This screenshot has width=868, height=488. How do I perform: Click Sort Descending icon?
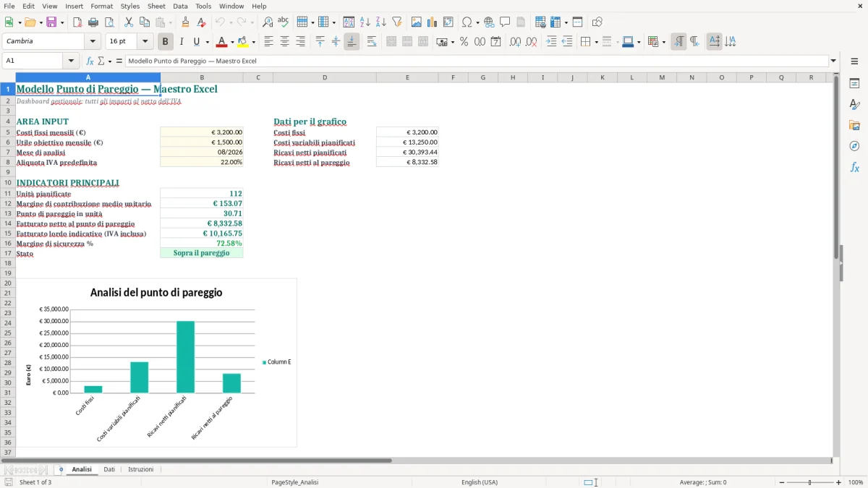(381, 22)
